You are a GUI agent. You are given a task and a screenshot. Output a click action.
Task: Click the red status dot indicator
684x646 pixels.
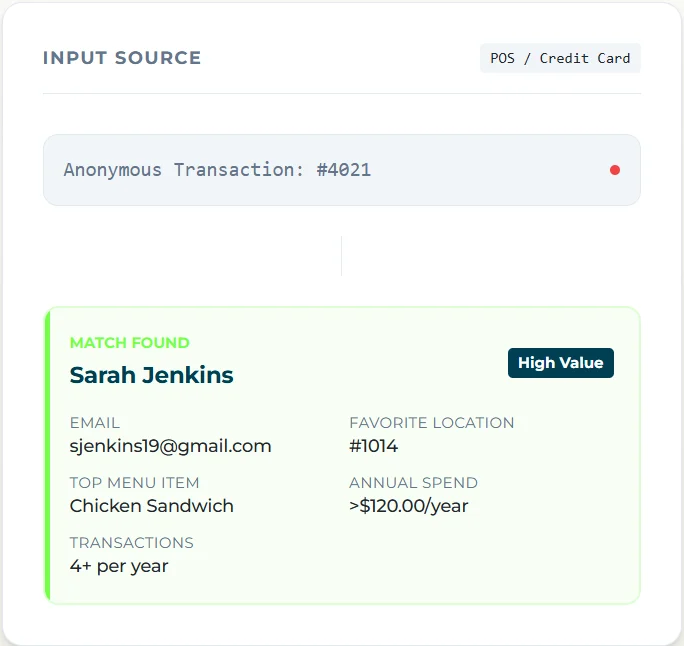pos(615,170)
